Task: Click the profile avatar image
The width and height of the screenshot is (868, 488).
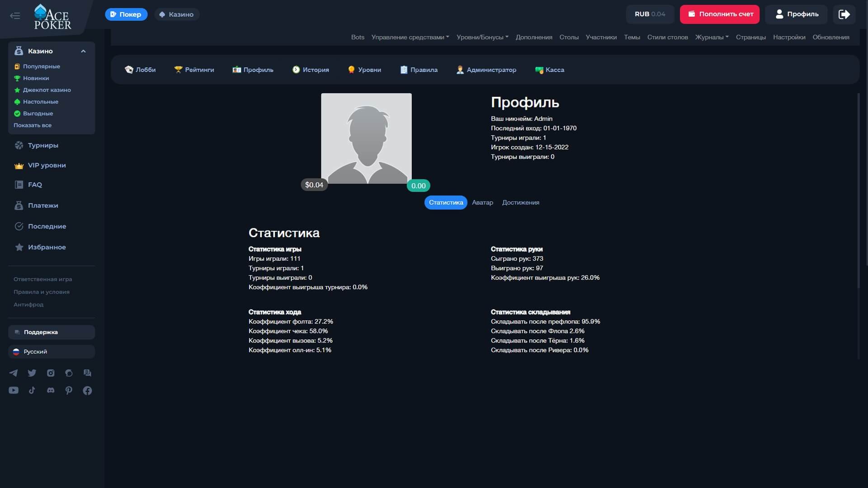Action: click(x=366, y=138)
